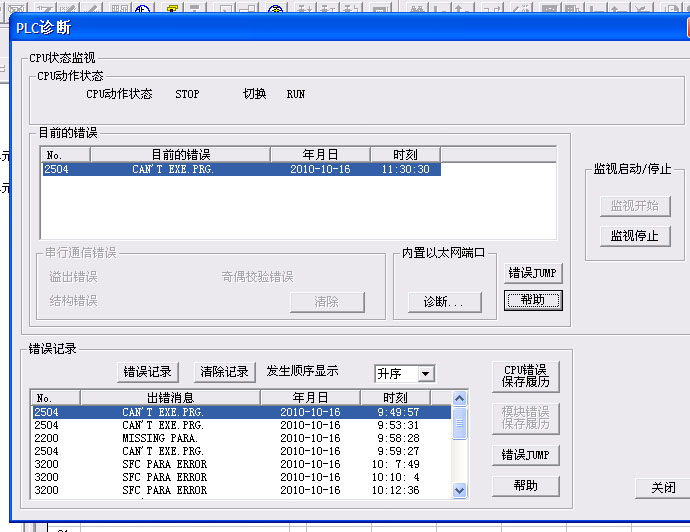Select the SFC PARA ERROR entry at 10:12:36
The image size is (690, 532).
[x=240, y=490]
